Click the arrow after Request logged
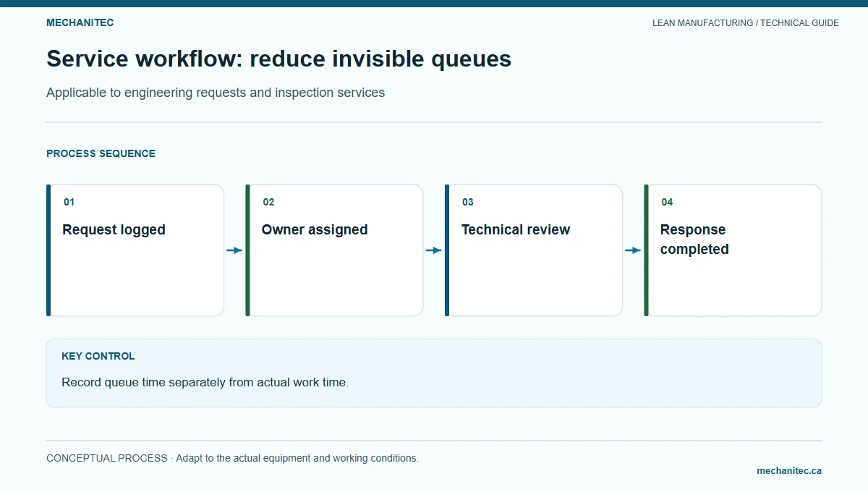The width and height of the screenshot is (868, 492). (234, 250)
